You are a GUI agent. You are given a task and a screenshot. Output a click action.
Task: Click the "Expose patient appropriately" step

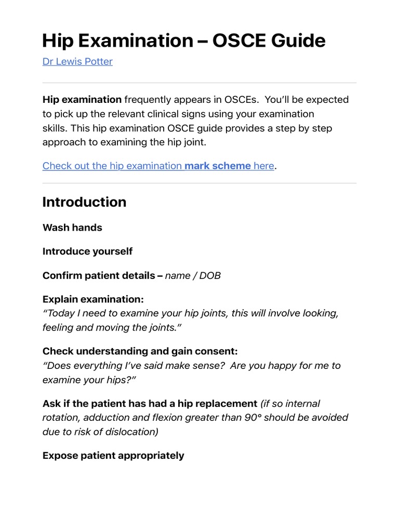[113, 456]
